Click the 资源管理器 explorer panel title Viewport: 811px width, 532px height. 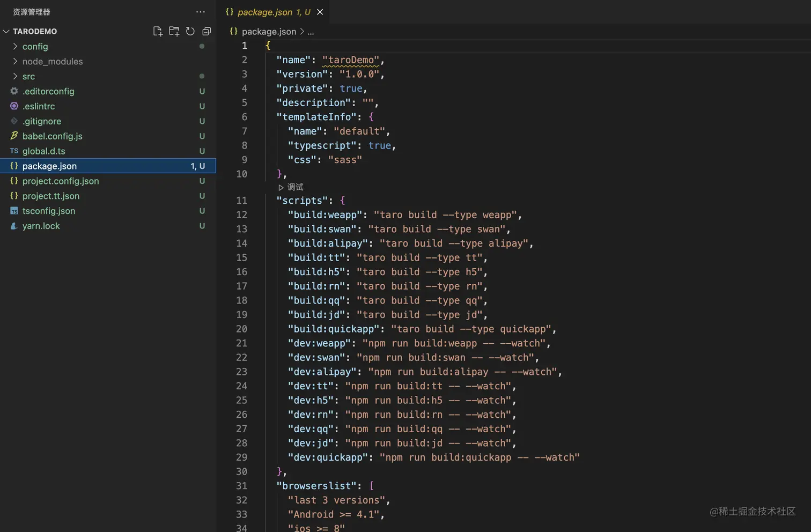click(32, 12)
